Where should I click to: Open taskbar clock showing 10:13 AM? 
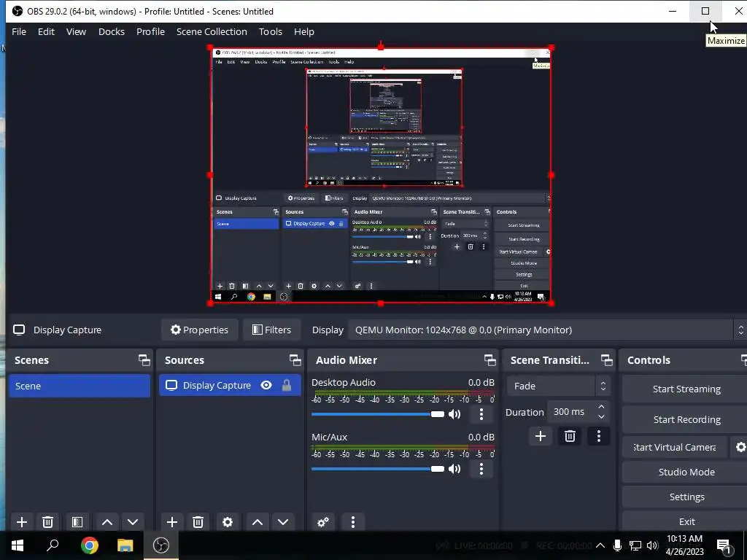click(684, 545)
